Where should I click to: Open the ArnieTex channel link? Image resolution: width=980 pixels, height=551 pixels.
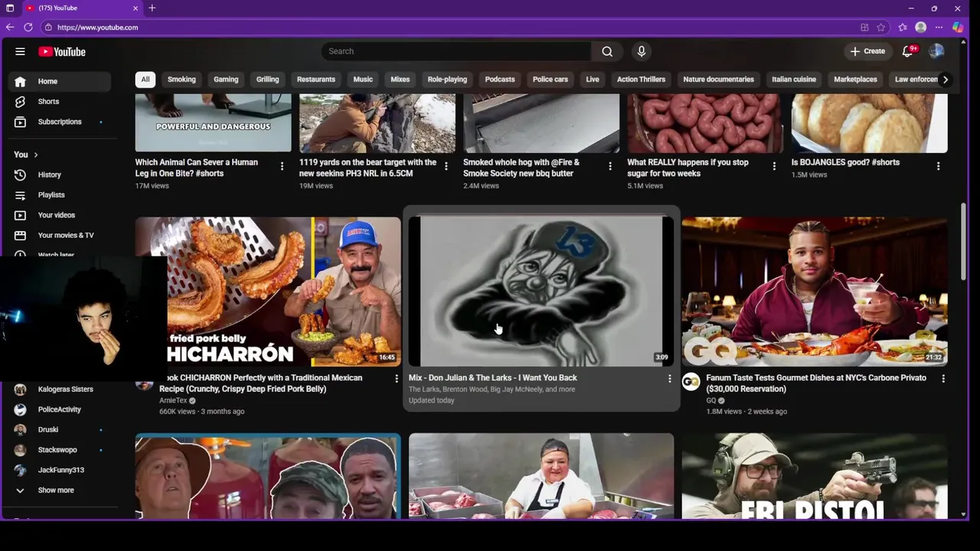[x=173, y=400]
